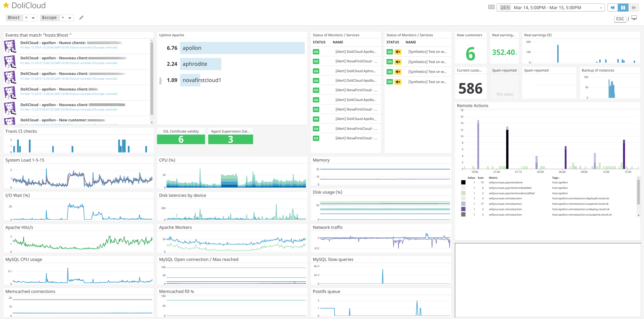This screenshot has height=319, width=644.
Task: Click the avatar of the Nuevo cliente event
Action: click(x=11, y=46)
